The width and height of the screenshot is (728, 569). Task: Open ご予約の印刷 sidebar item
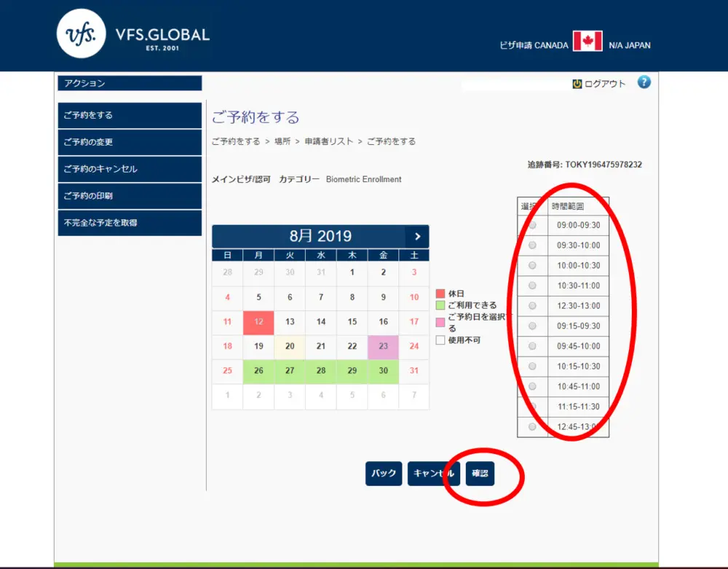(x=130, y=196)
